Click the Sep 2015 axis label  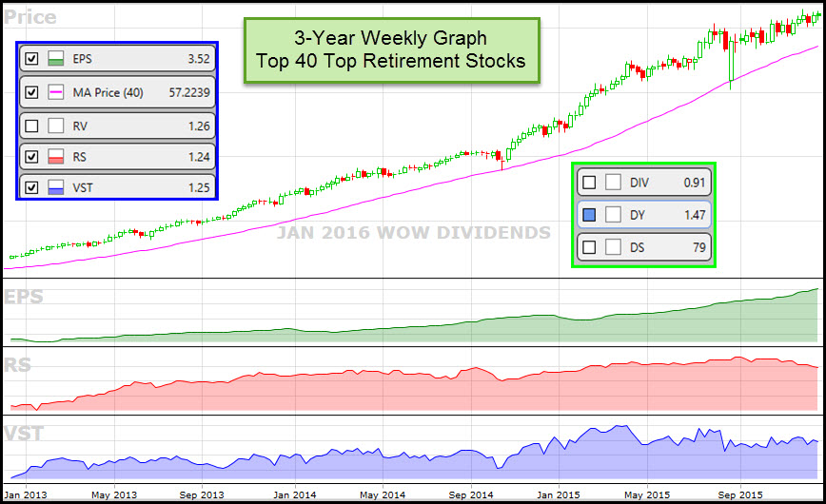tap(740, 495)
